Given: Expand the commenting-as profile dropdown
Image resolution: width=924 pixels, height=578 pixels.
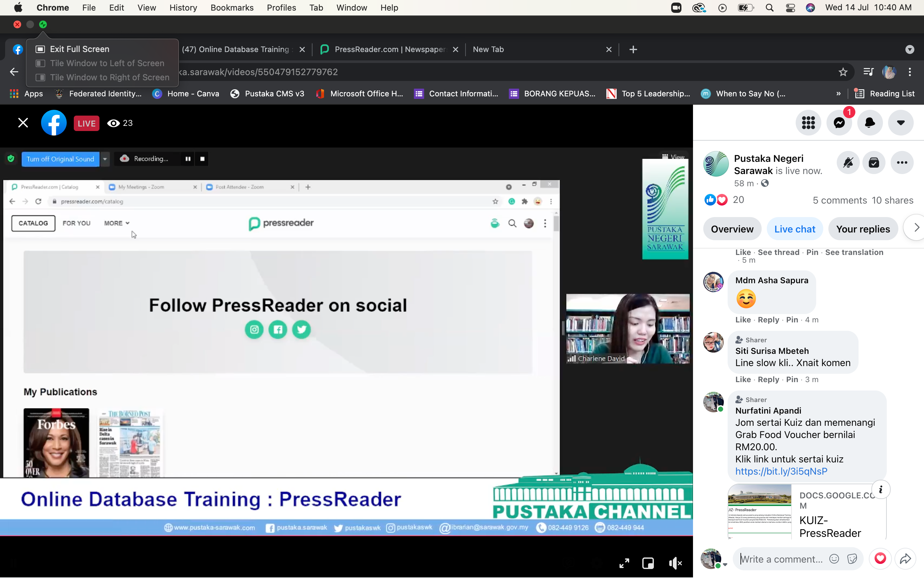Looking at the screenshot, I should pyautogui.click(x=725, y=565).
